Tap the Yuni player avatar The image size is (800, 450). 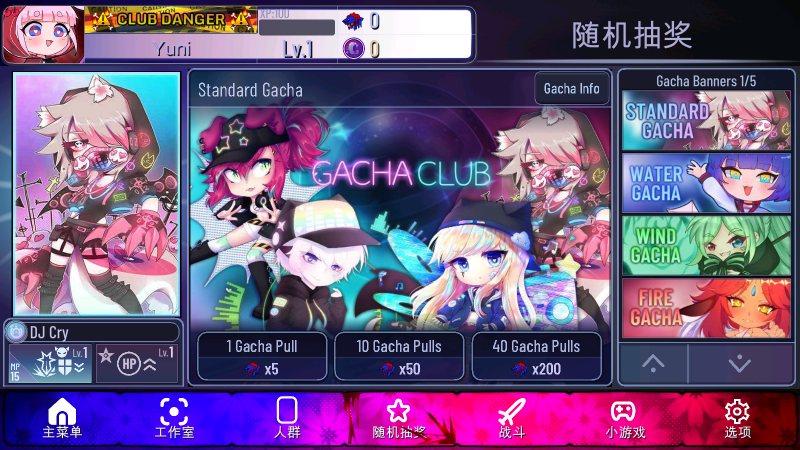43,35
